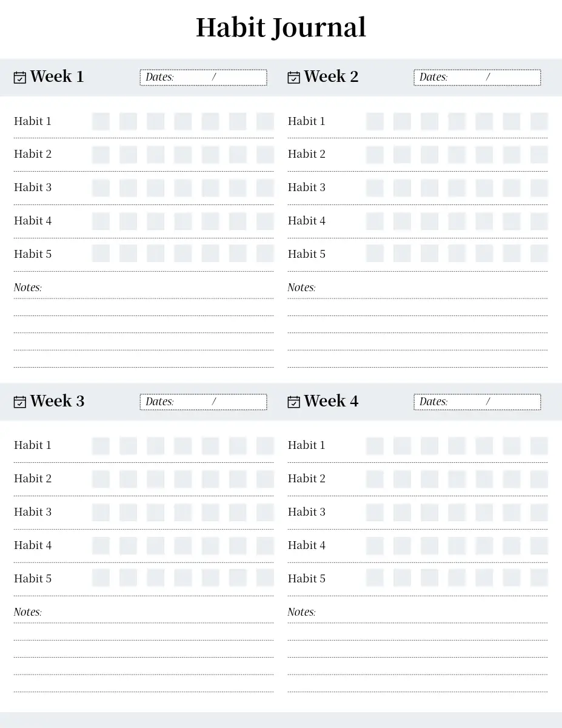Click the Week 2 heading text
Screen dimensions: 562x728
(331, 77)
